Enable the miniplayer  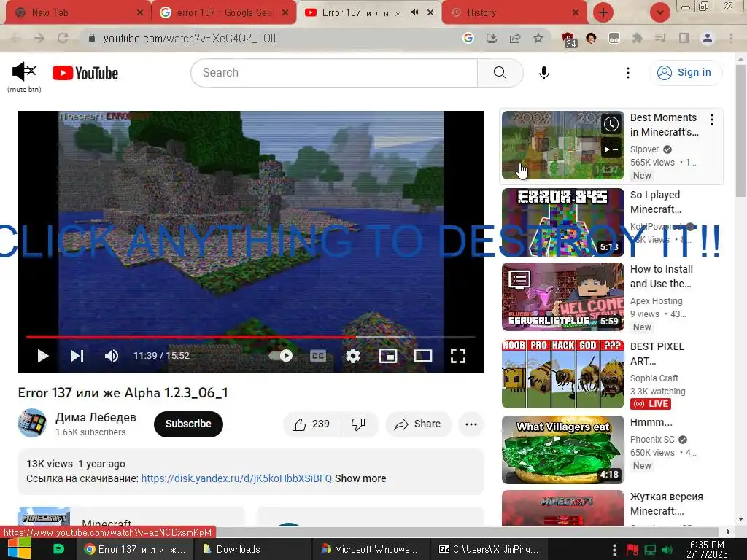pos(388,356)
